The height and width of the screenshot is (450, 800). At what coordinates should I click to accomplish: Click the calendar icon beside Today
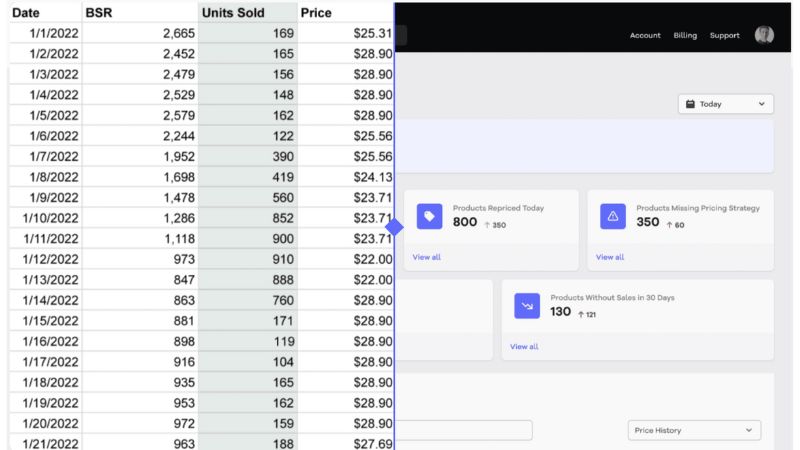coord(690,104)
